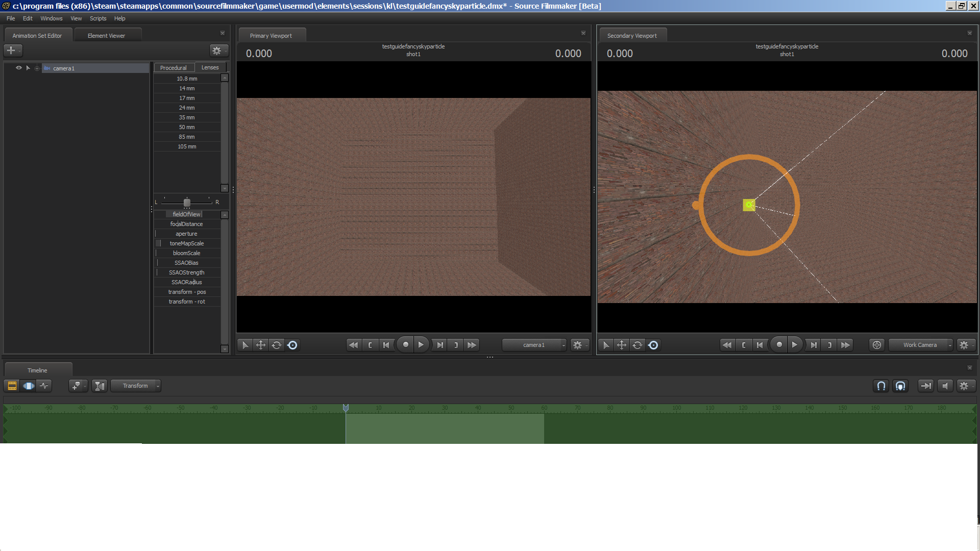980x551 pixels.
Task: Select the 50 mm lens preset
Action: tap(187, 127)
